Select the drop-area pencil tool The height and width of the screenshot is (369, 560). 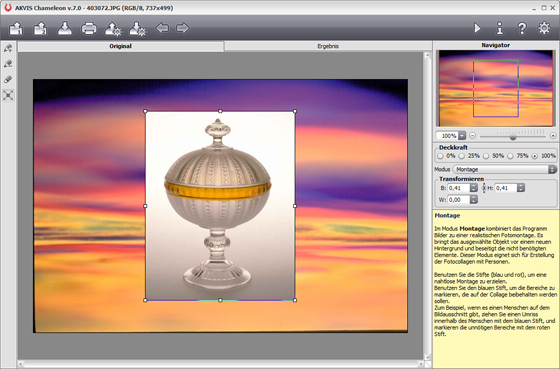click(8, 64)
